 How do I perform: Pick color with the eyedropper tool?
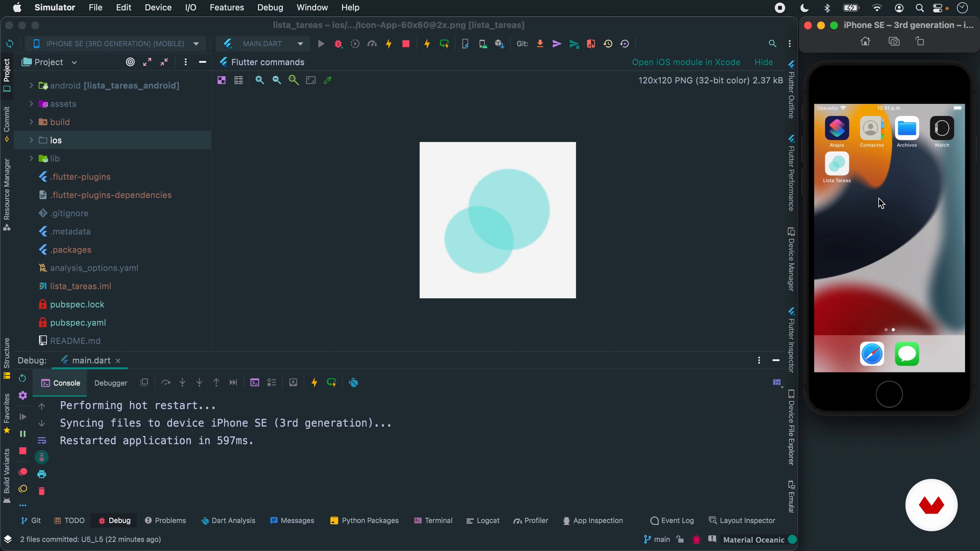pos(327,80)
